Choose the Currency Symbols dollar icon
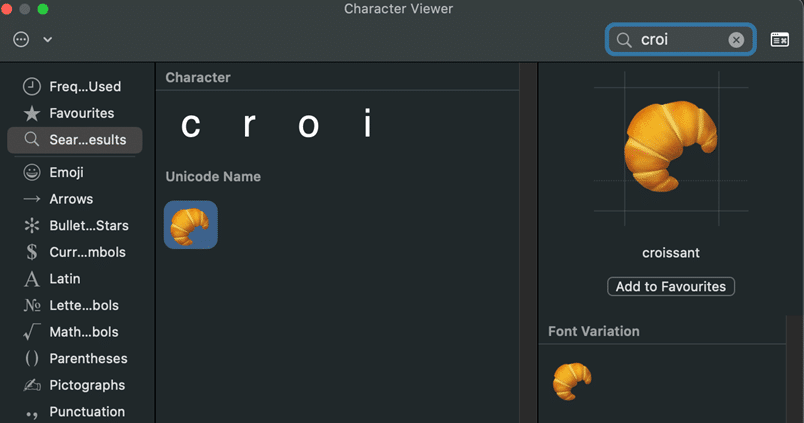804x423 pixels. coord(32,252)
